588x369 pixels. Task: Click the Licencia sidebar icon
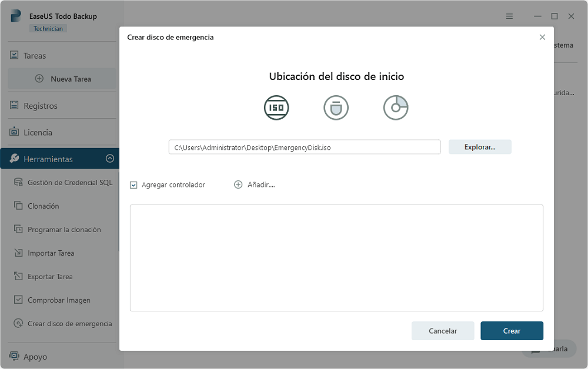[x=14, y=132]
